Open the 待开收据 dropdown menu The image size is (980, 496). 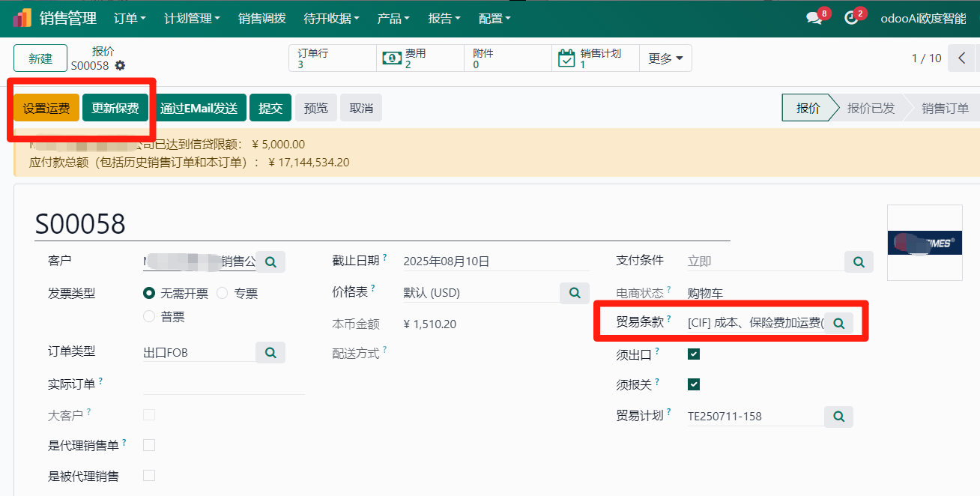[333, 18]
